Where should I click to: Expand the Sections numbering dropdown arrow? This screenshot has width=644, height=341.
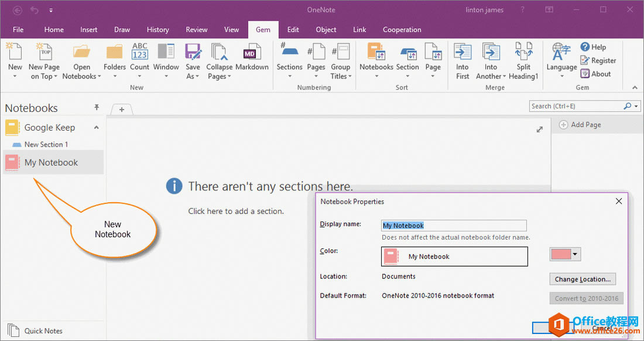290,76
